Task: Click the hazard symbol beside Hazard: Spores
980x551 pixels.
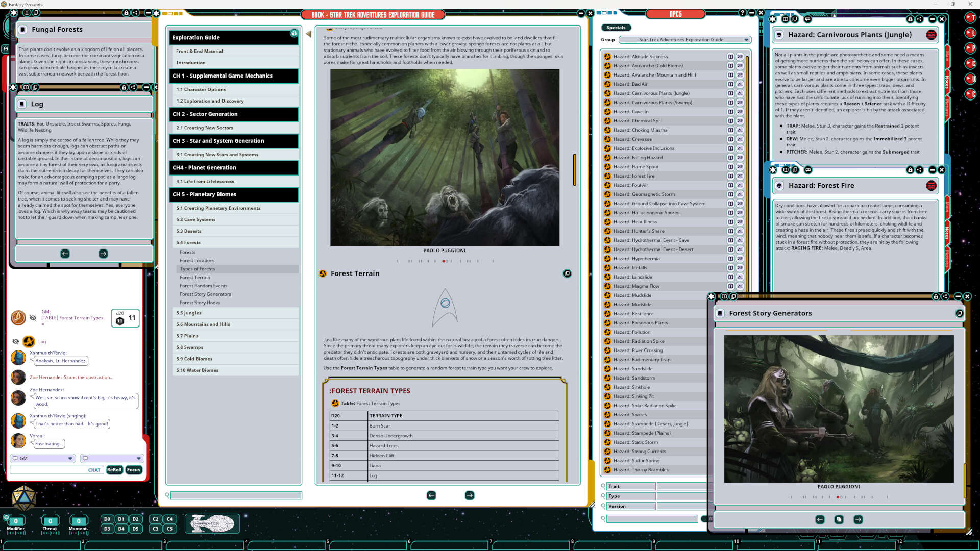Action: point(607,415)
